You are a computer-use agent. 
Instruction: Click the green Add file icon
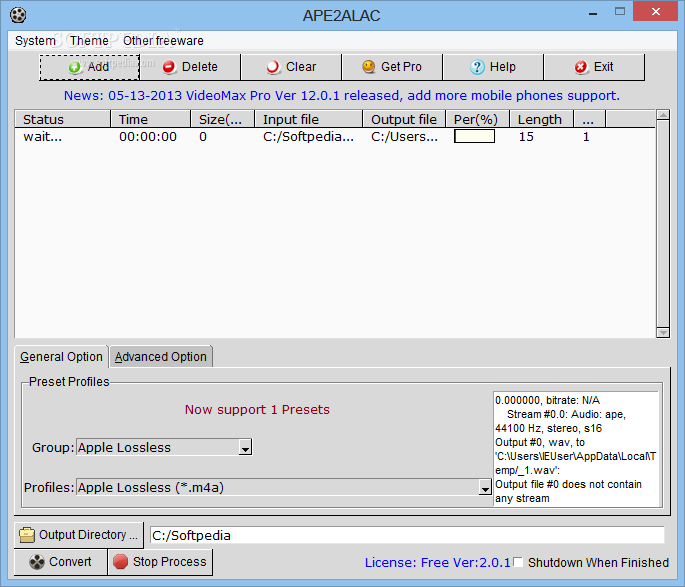point(75,67)
